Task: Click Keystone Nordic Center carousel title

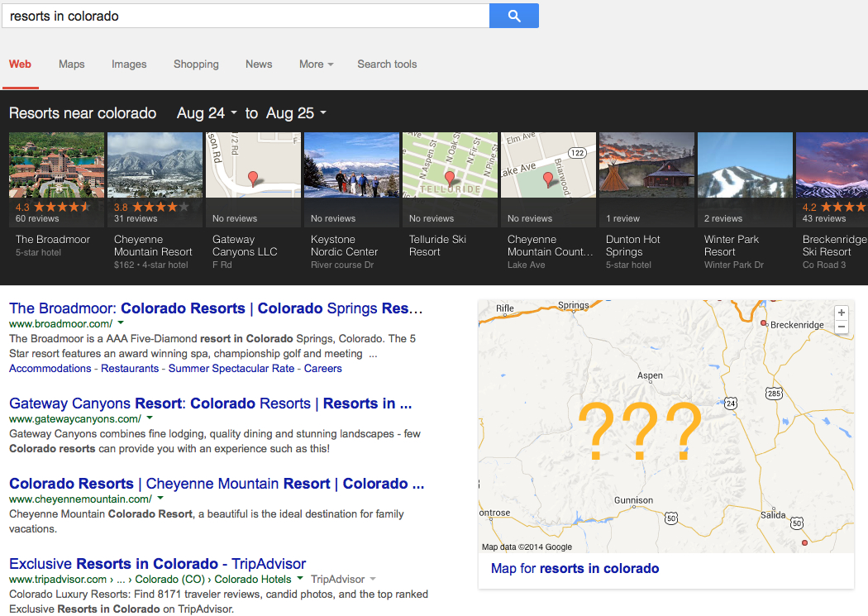Action: (345, 246)
